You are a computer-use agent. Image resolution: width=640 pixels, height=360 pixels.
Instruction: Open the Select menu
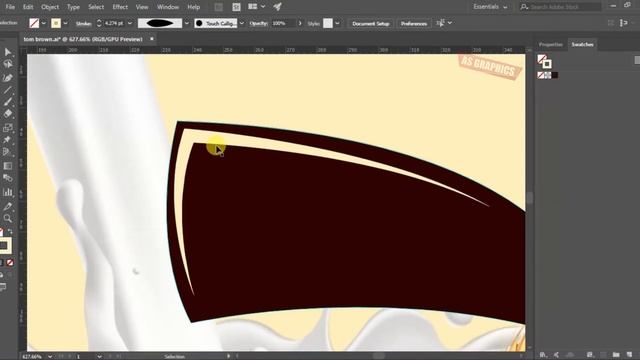click(x=96, y=7)
